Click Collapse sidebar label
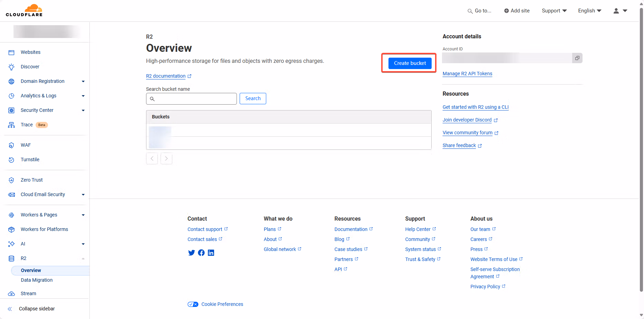The image size is (644, 319). click(x=37, y=309)
